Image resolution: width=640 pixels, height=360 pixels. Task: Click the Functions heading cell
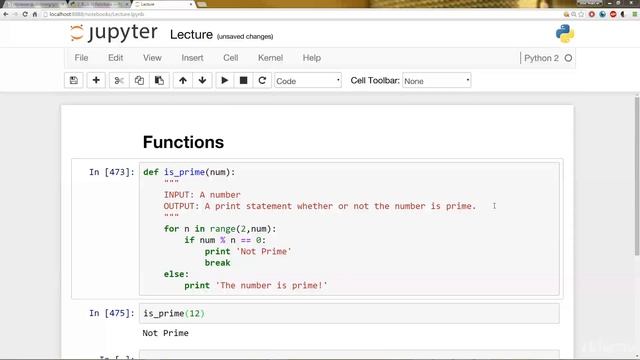pos(183,142)
